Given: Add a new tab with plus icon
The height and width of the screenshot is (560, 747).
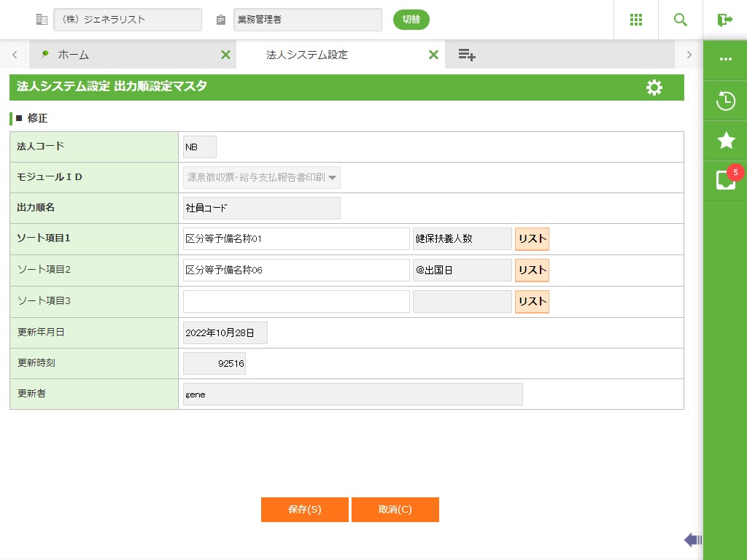Looking at the screenshot, I should (x=467, y=55).
